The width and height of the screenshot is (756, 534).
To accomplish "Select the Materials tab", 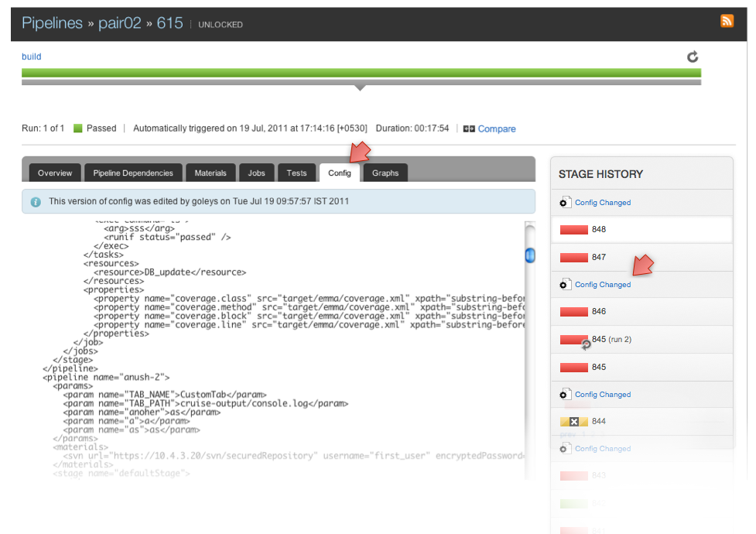I will 210,173.
